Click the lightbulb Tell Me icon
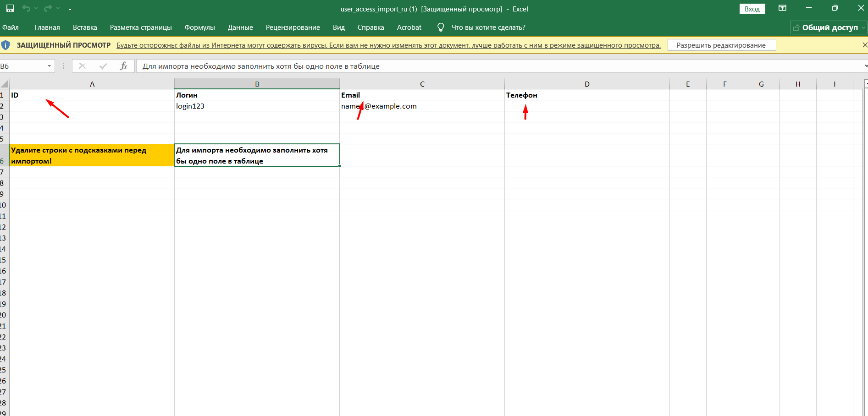 pos(441,27)
